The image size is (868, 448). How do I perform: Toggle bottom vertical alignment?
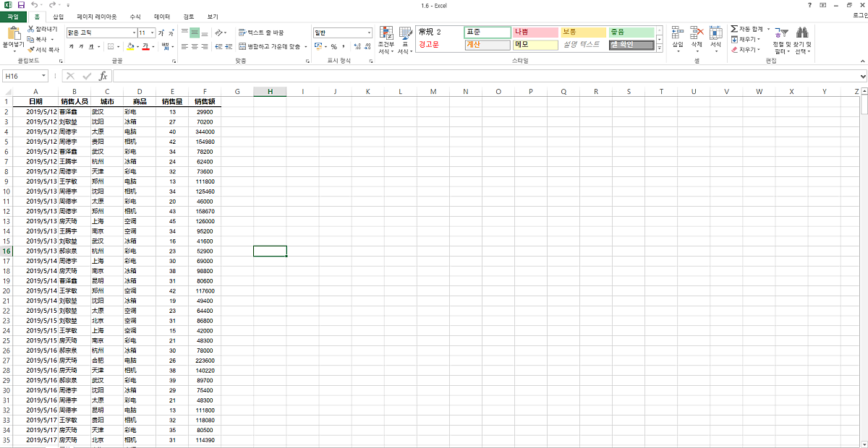point(205,33)
